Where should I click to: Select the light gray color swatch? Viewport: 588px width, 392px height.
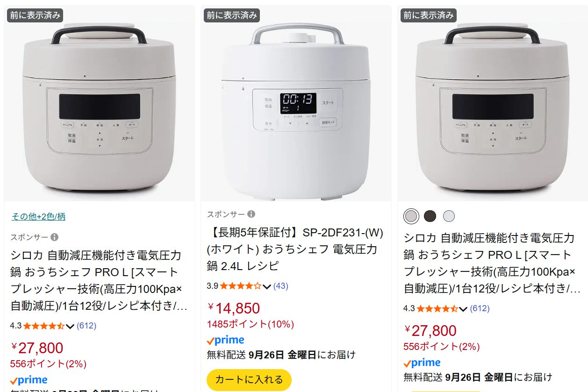click(449, 216)
